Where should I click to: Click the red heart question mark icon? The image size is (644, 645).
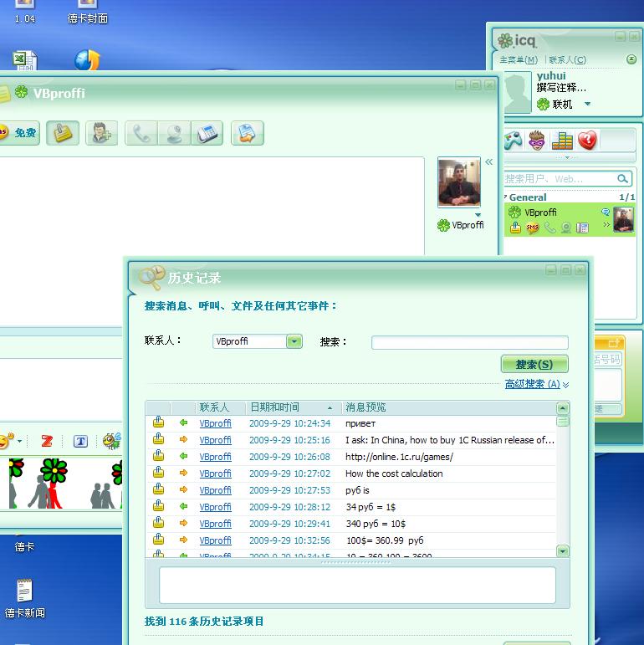(587, 140)
